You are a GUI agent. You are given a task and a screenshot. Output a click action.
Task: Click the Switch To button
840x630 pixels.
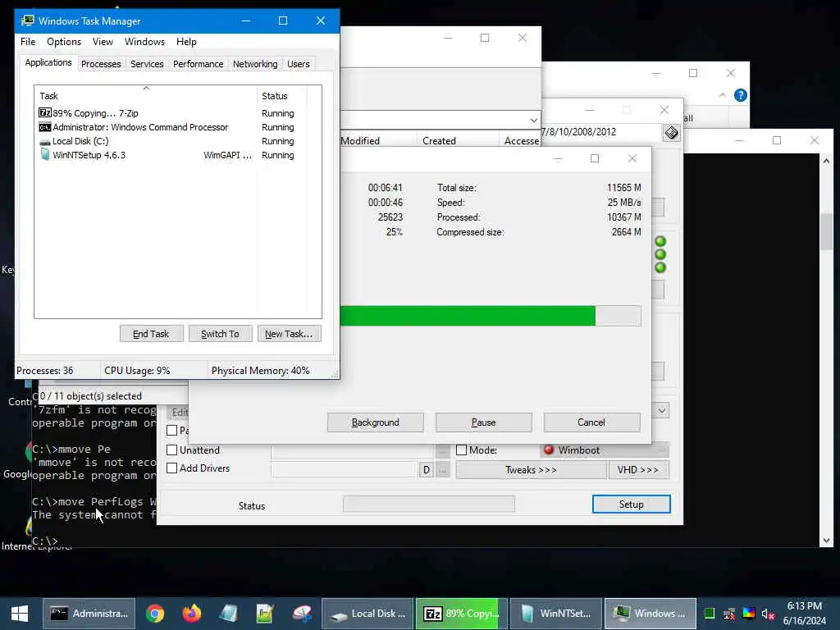point(220,334)
